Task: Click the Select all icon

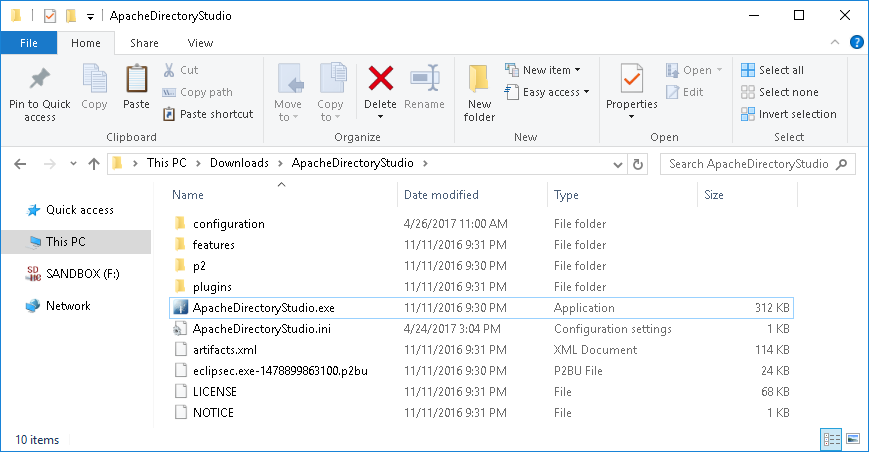Action: [x=748, y=70]
